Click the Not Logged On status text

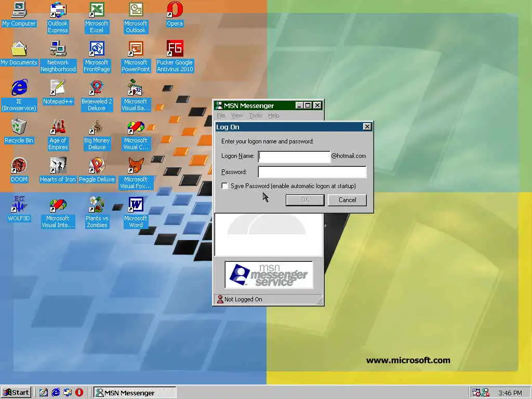[x=243, y=299]
